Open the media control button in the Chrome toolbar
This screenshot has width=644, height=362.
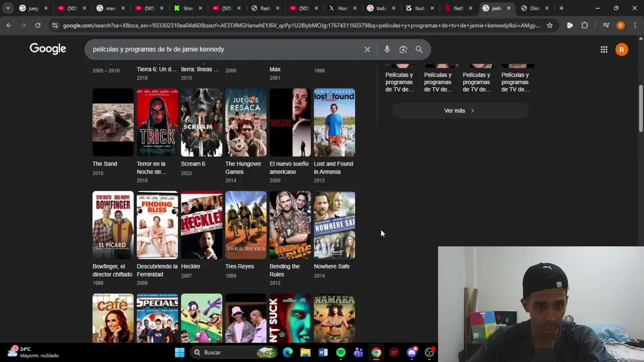point(606,25)
